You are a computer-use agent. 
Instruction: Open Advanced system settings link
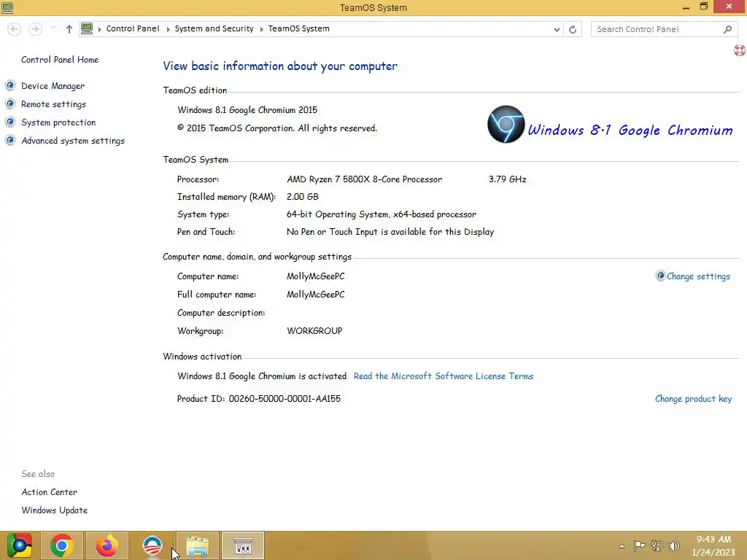(x=73, y=141)
